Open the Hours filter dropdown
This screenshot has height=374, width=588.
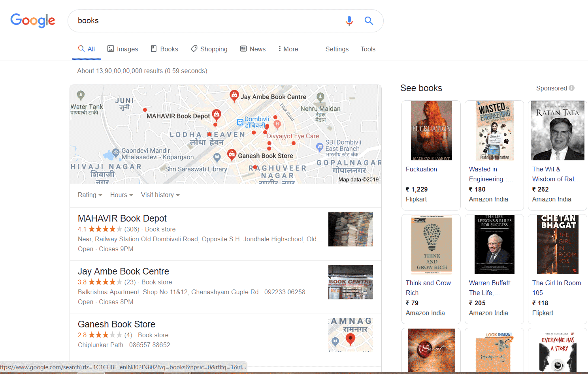coord(122,195)
